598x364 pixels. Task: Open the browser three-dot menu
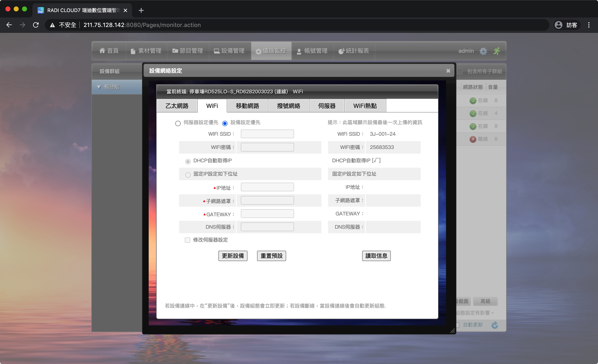pyautogui.click(x=589, y=25)
